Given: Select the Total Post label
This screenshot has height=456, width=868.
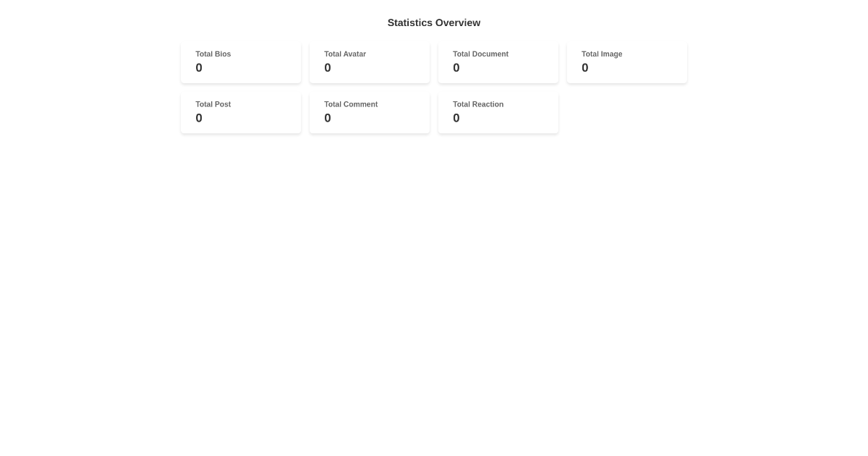Looking at the screenshot, I should 213,104.
